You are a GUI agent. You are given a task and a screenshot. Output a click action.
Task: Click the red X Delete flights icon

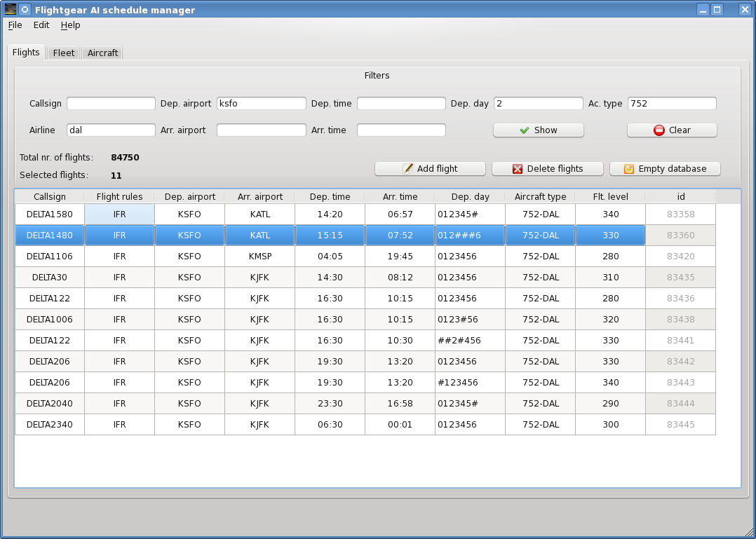(x=518, y=169)
